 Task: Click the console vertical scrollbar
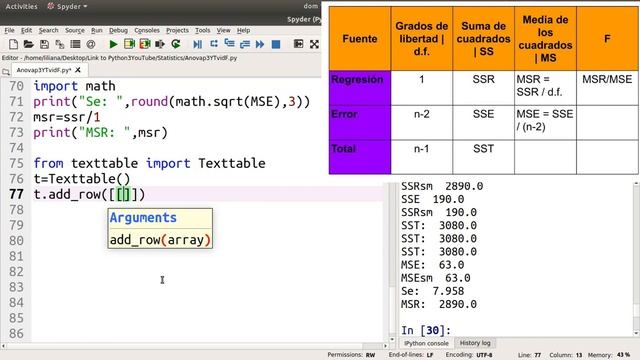click(x=637, y=259)
